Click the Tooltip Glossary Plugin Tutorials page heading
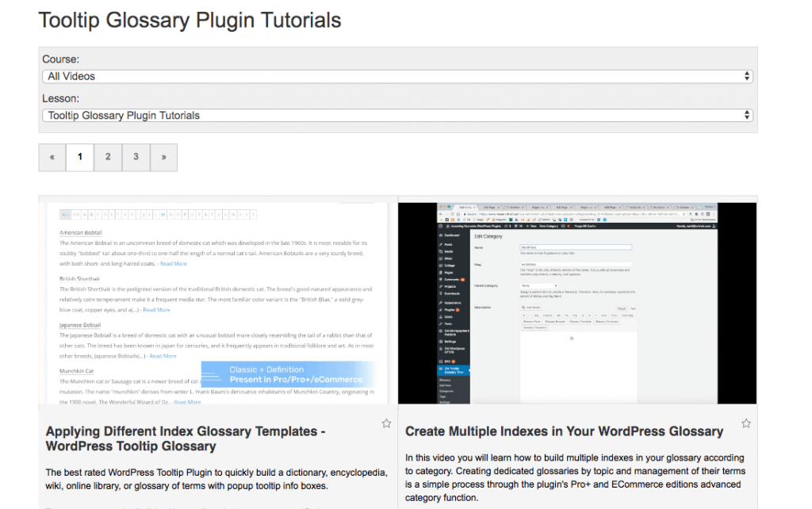812x509 pixels. (190, 20)
